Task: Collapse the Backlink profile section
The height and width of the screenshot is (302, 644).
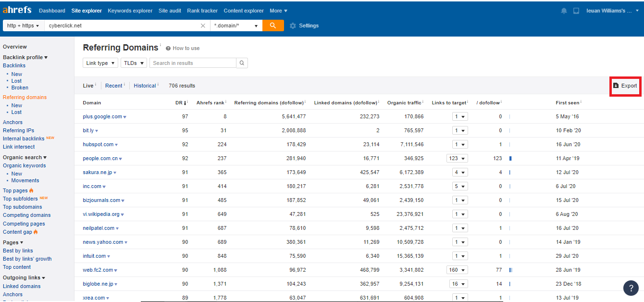Action: tap(25, 57)
